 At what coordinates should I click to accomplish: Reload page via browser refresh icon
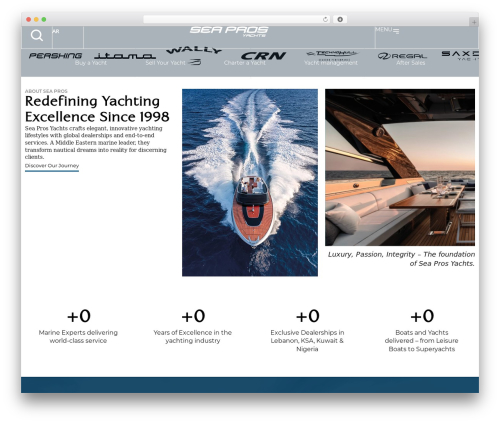[x=325, y=19]
